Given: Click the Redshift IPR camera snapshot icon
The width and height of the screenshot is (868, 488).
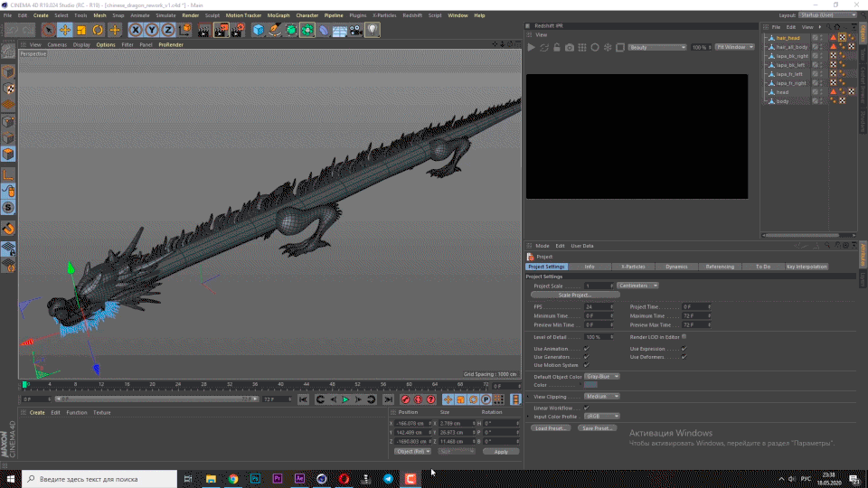Looking at the screenshot, I should point(570,47).
